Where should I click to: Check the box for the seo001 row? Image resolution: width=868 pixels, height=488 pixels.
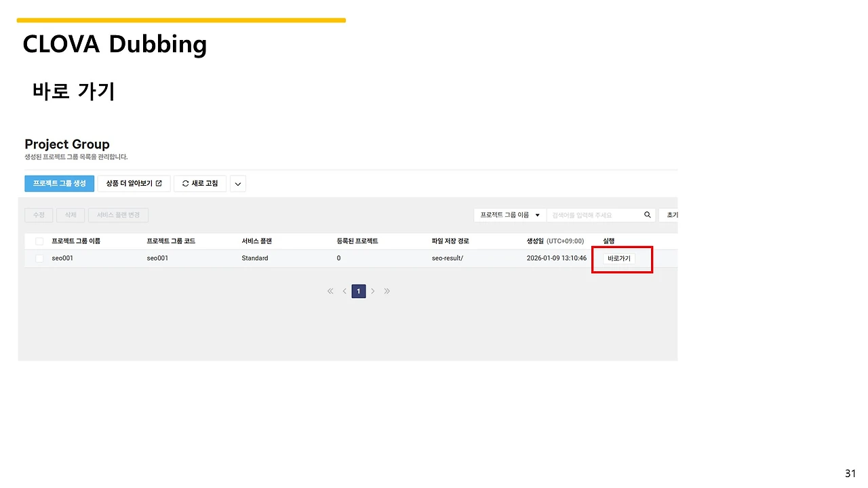click(39, 258)
